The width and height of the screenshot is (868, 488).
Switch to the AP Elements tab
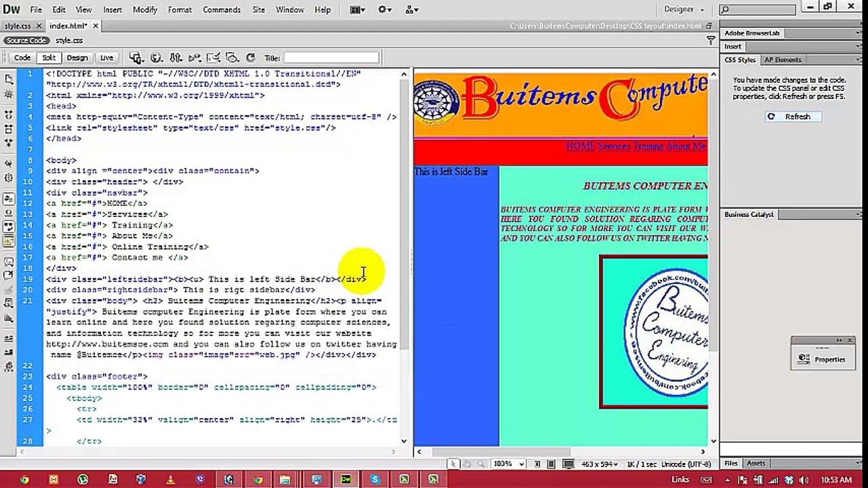[x=783, y=60]
